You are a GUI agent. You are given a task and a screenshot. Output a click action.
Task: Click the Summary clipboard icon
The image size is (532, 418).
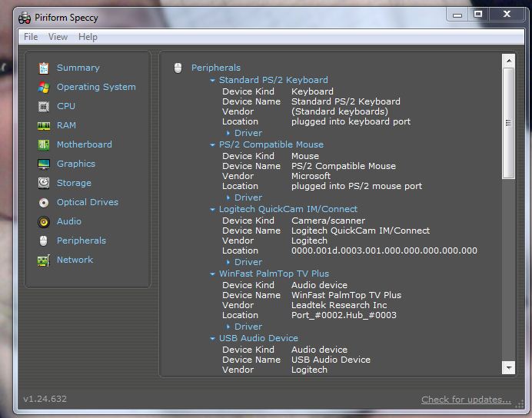43,68
